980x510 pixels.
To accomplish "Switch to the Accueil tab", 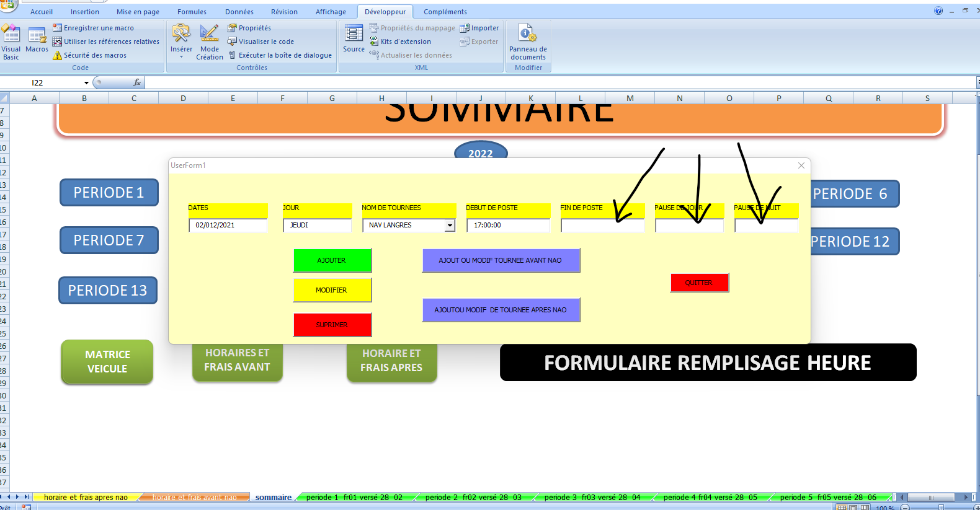I will 42,12.
